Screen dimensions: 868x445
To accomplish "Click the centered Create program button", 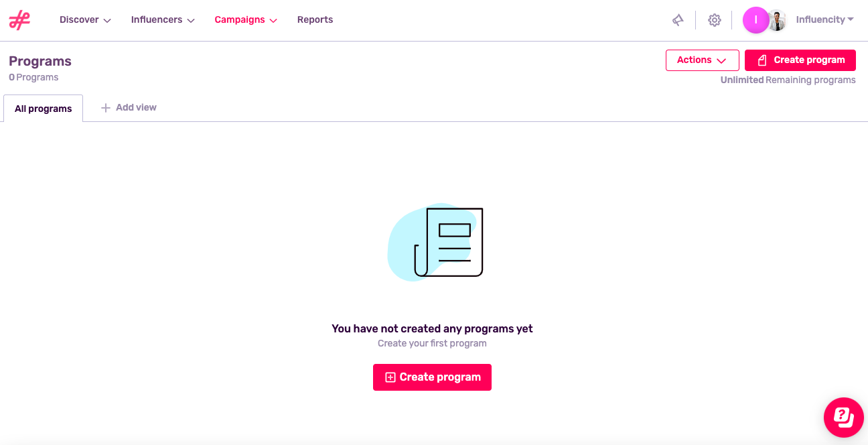I will coord(432,377).
